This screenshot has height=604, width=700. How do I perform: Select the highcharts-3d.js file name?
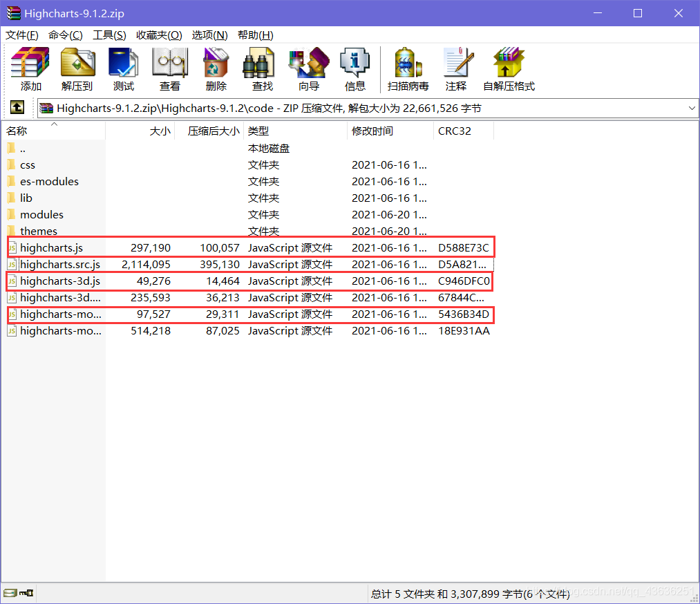[60, 281]
